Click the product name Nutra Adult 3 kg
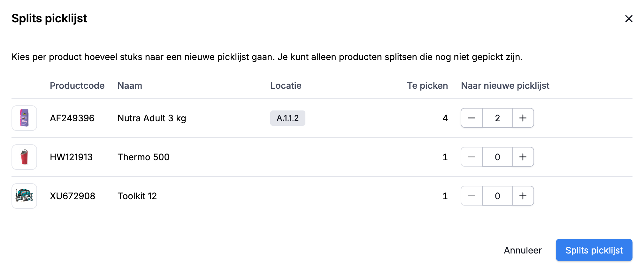Viewport: 644px width, 272px height. (152, 118)
